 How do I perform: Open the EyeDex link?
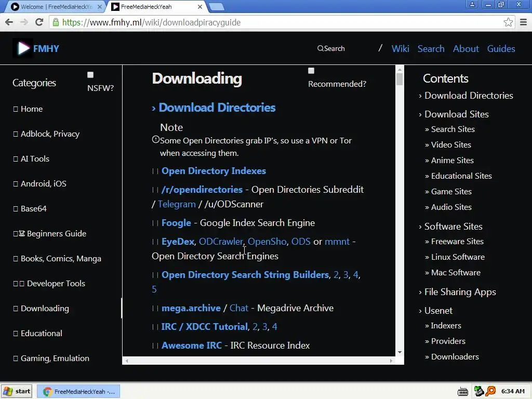(x=178, y=242)
